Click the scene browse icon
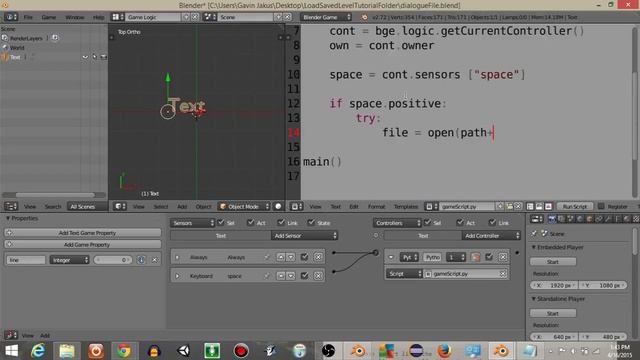 210,17
